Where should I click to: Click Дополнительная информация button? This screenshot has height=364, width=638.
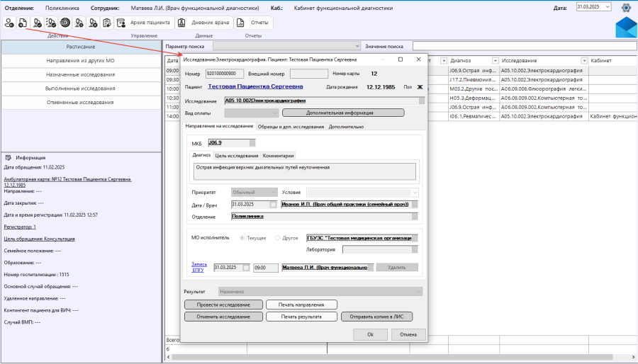pos(343,113)
